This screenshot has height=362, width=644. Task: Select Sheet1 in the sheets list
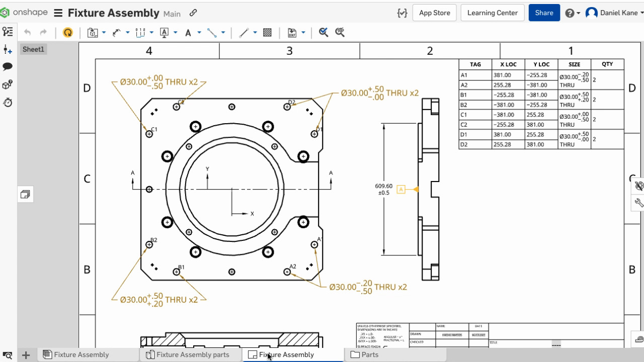coord(33,49)
